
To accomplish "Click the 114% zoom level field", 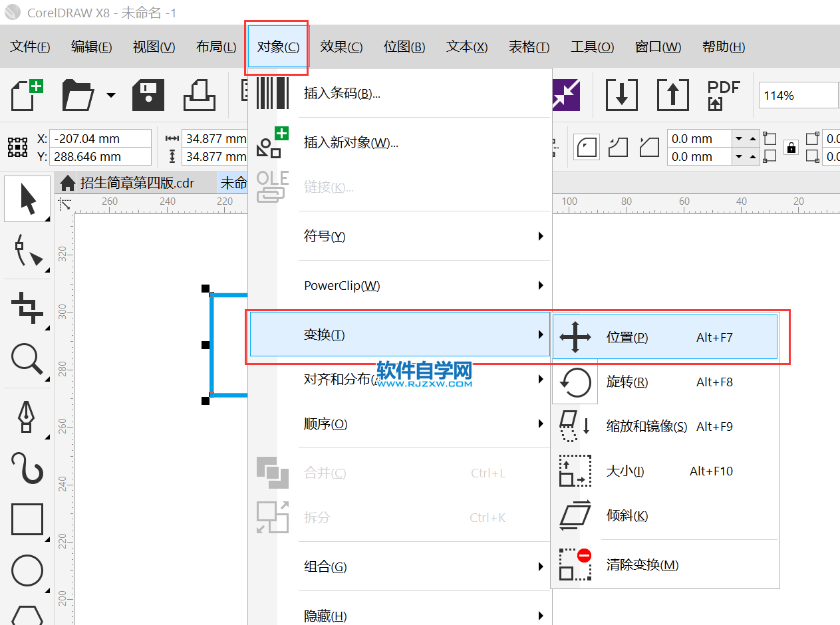I will click(797, 95).
